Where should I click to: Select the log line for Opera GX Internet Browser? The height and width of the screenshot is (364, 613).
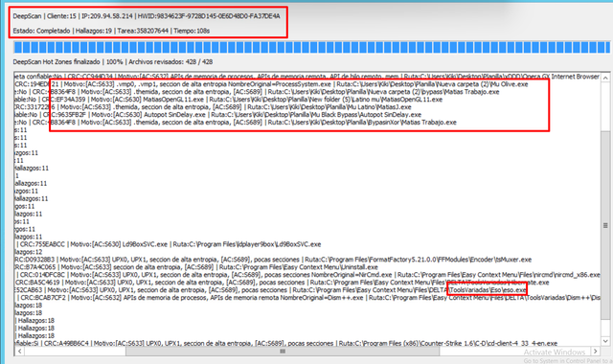[x=306, y=77]
